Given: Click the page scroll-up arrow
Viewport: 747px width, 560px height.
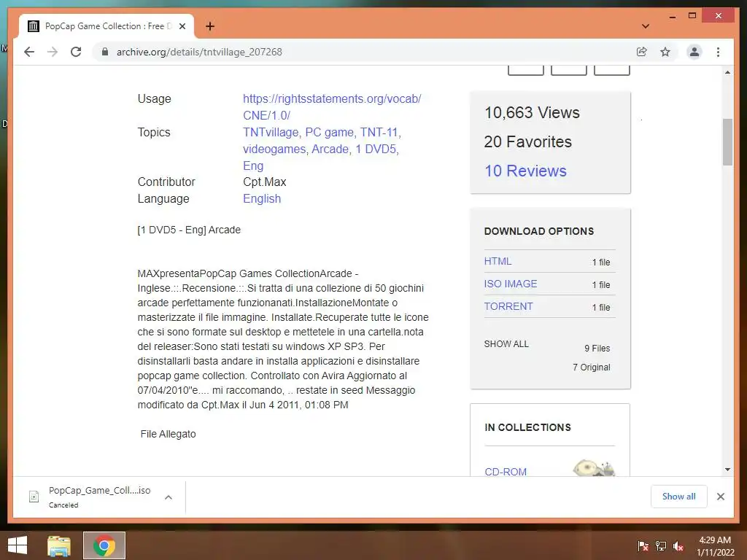Looking at the screenshot, I should [727, 72].
